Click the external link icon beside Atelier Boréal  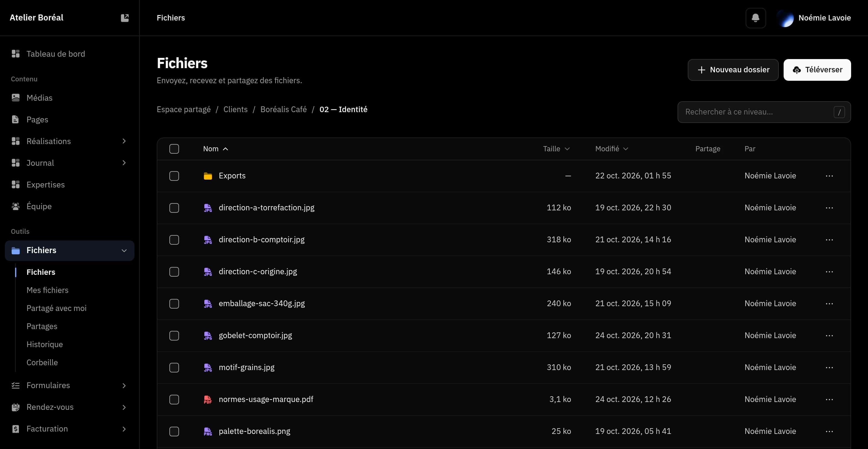[125, 18]
